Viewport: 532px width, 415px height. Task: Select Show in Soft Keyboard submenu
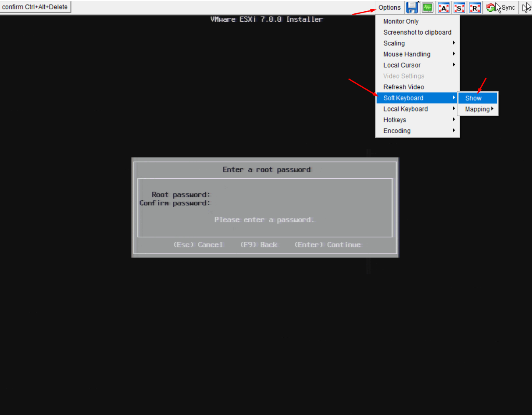[x=478, y=98]
